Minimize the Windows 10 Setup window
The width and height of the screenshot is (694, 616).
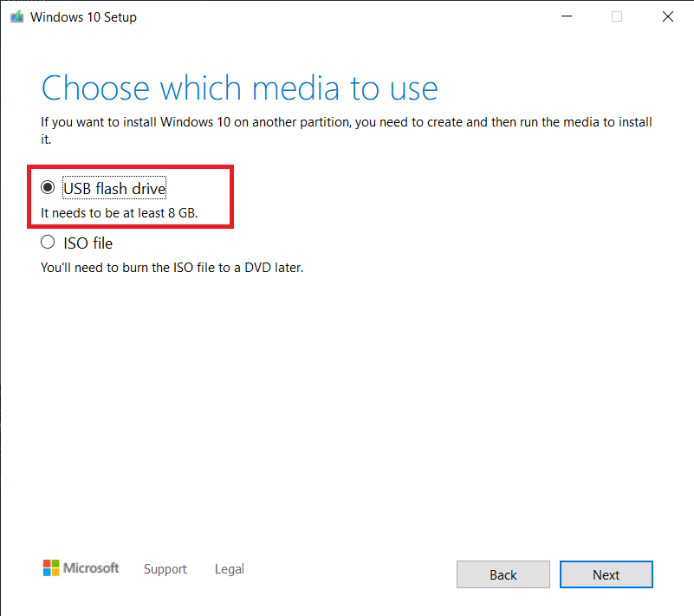pos(567,16)
